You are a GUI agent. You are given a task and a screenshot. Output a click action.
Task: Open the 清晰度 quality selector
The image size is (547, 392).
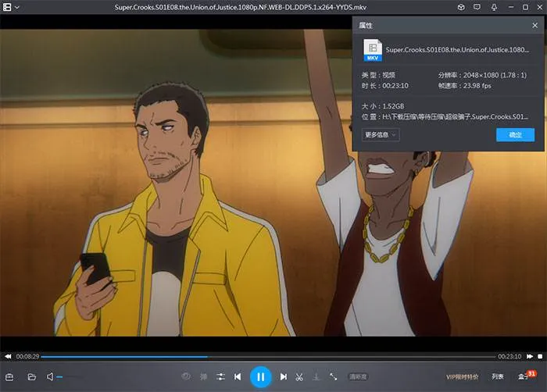coord(358,376)
